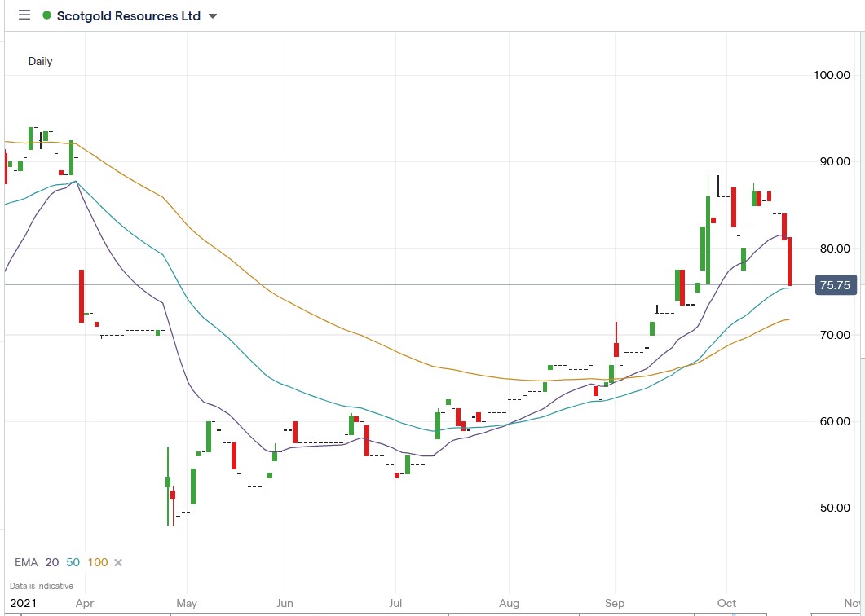
Task: Select the teal EMA 50 legend label
Action: tap(73, 562)
